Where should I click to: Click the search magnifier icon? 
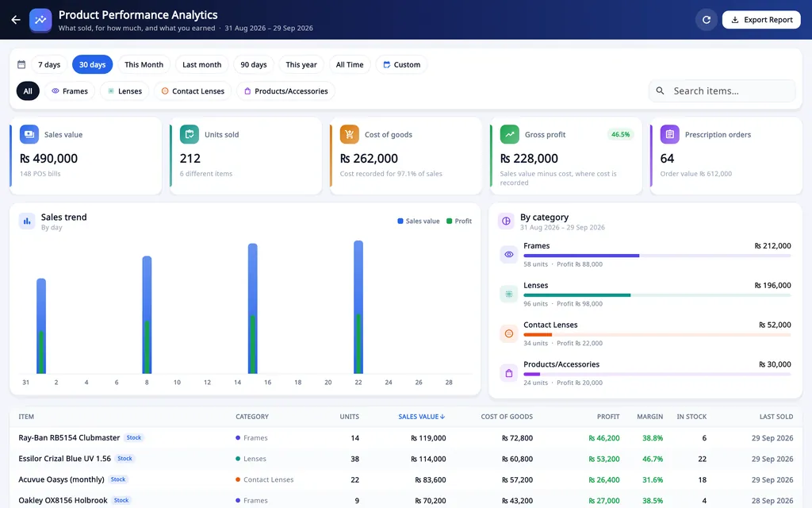pyautogui.click(x=660, y=90)
